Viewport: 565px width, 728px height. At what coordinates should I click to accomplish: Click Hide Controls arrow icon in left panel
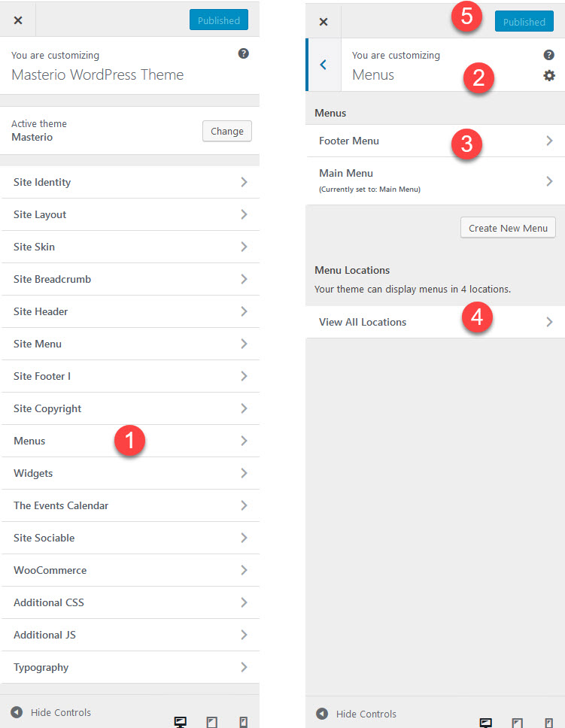click(x=17, y=711)
